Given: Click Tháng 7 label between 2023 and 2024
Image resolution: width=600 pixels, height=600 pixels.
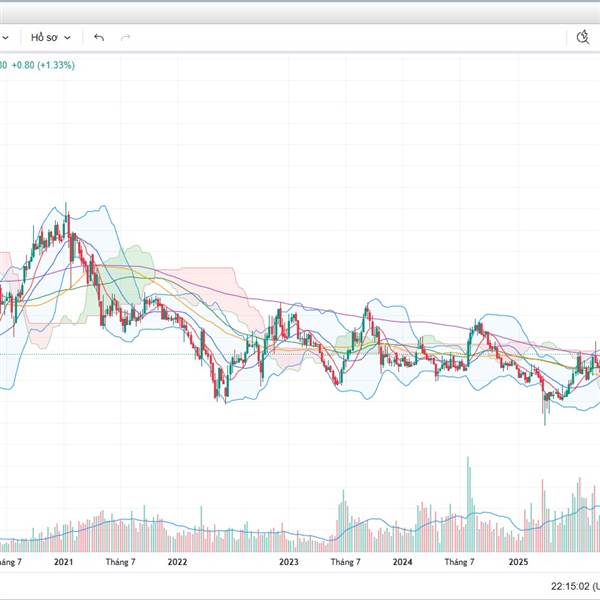Looking at the screenshot, I should (345, 563).
